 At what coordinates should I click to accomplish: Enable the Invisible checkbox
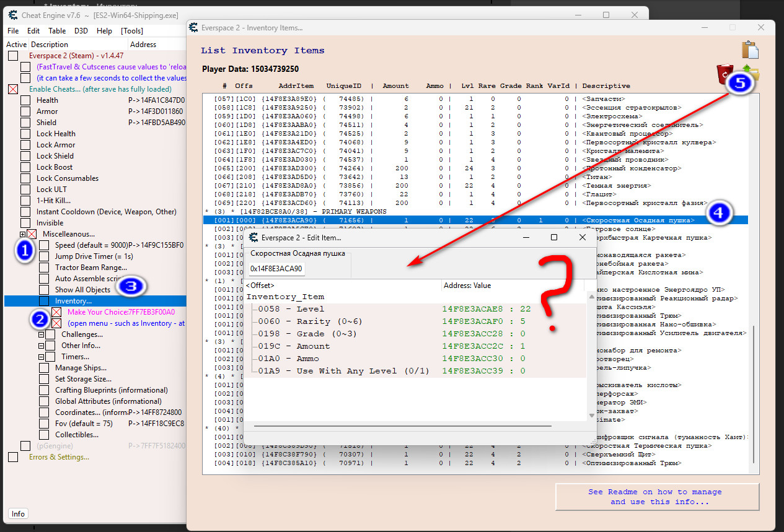pyautogui.click(x=25, y=223)
